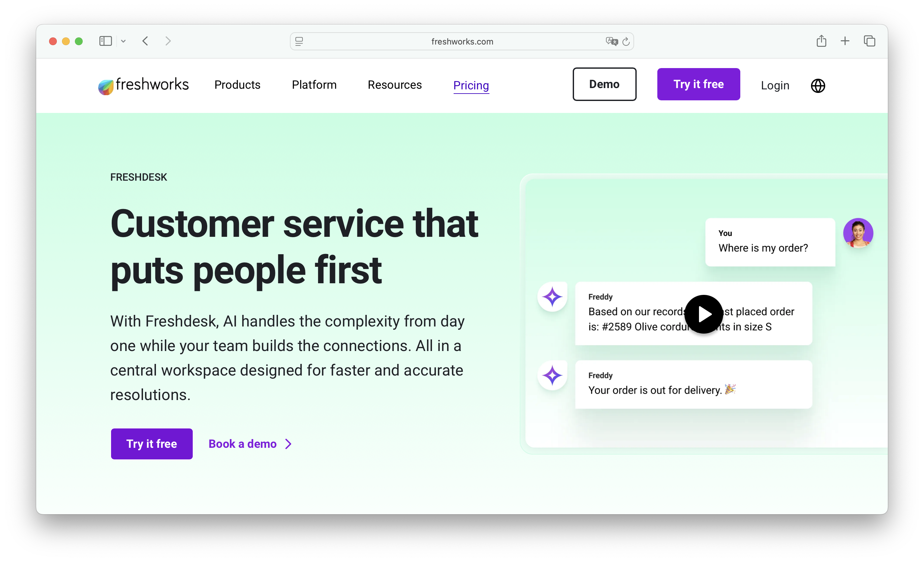Go to the Pricing page
Image resolution: width=924 pixels, height=562 pixels.
471,85
